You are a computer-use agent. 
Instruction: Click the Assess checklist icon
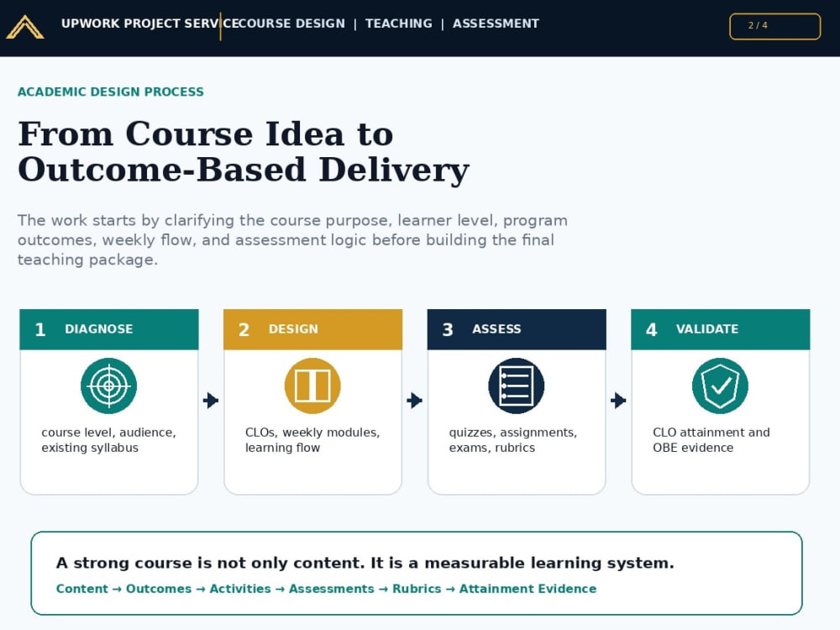point(517,386)
